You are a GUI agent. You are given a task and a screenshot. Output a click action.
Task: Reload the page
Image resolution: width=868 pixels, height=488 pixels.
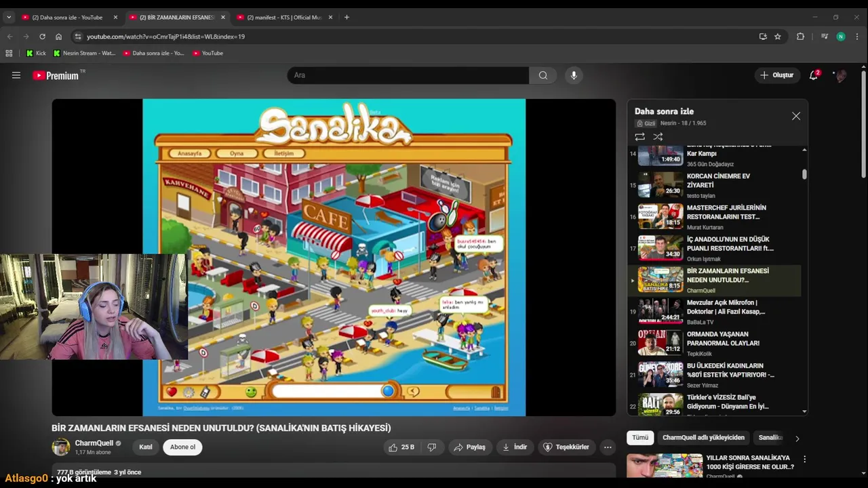coord(42,37)
